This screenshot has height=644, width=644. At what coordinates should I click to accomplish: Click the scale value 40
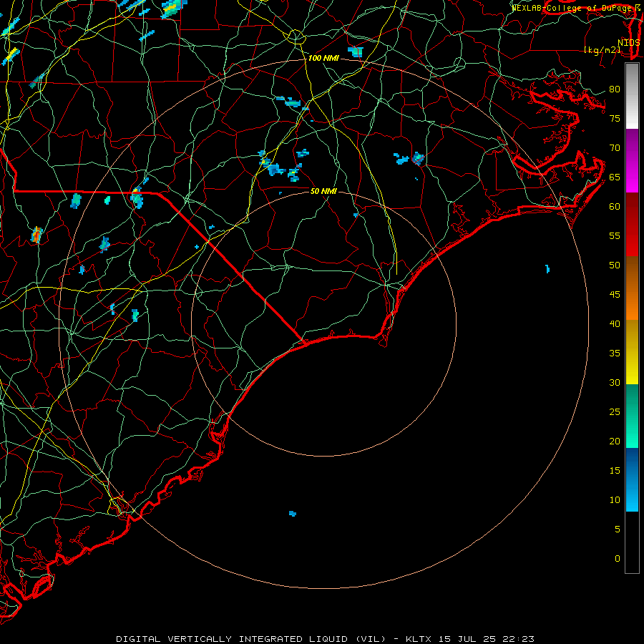[615, 324]
